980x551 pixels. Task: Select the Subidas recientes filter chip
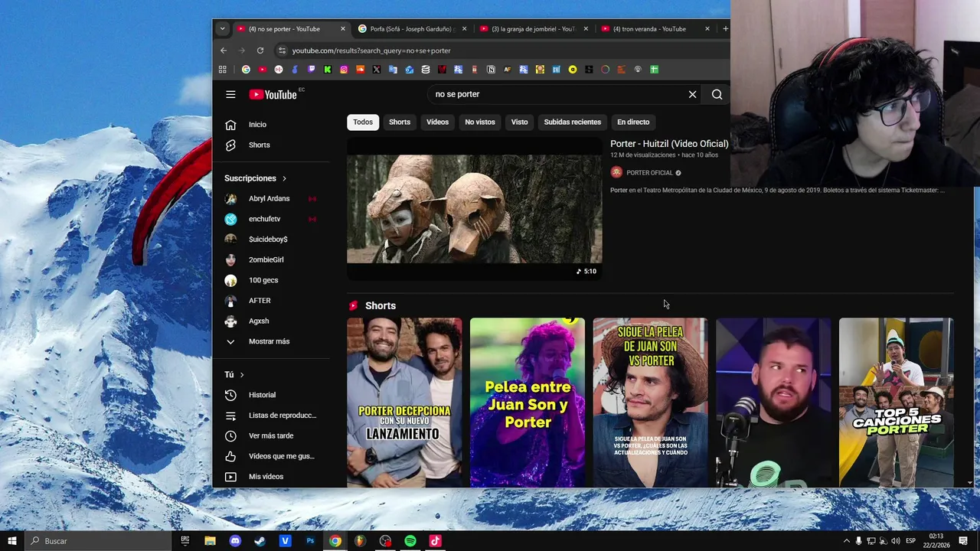tap(572, 122)
